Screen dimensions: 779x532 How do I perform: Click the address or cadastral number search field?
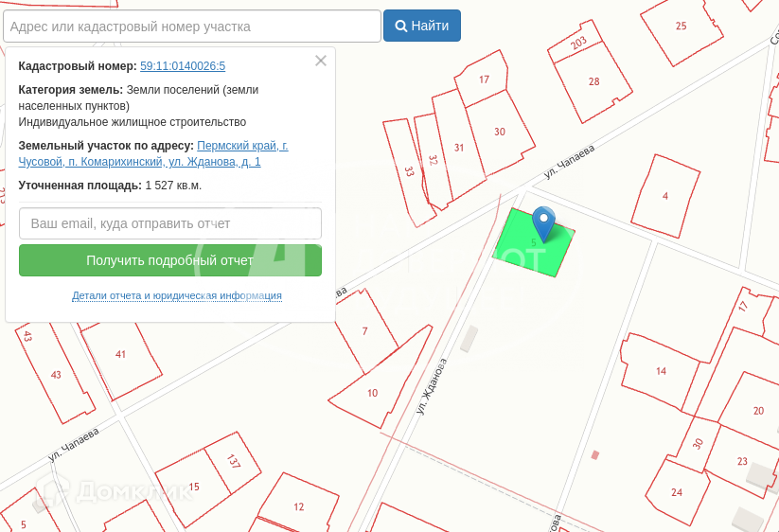coord(192,27)
